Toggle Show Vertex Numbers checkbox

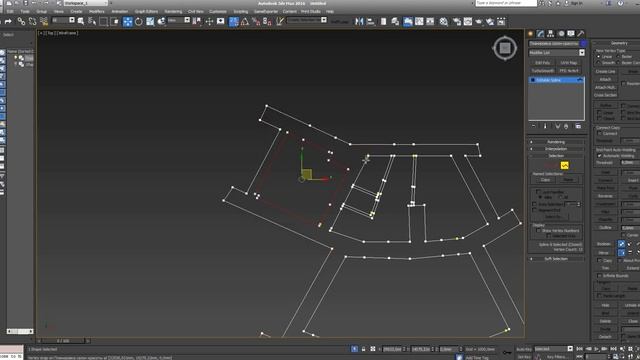(538, 231)
